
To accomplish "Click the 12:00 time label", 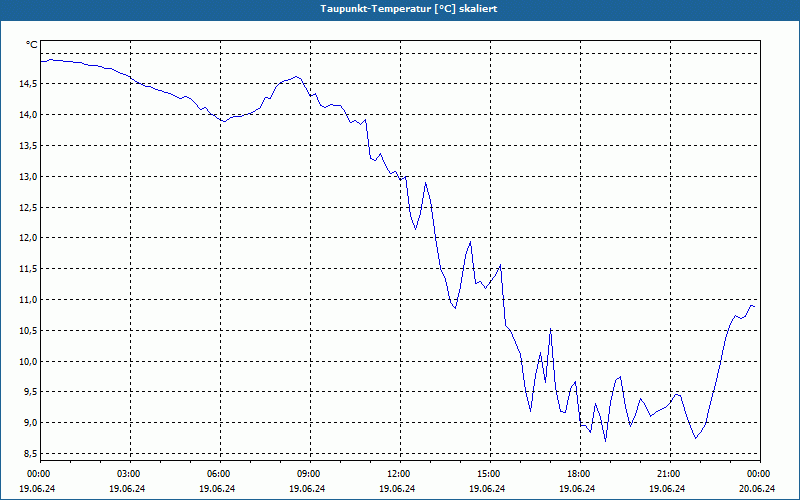I will click(397, 474).
